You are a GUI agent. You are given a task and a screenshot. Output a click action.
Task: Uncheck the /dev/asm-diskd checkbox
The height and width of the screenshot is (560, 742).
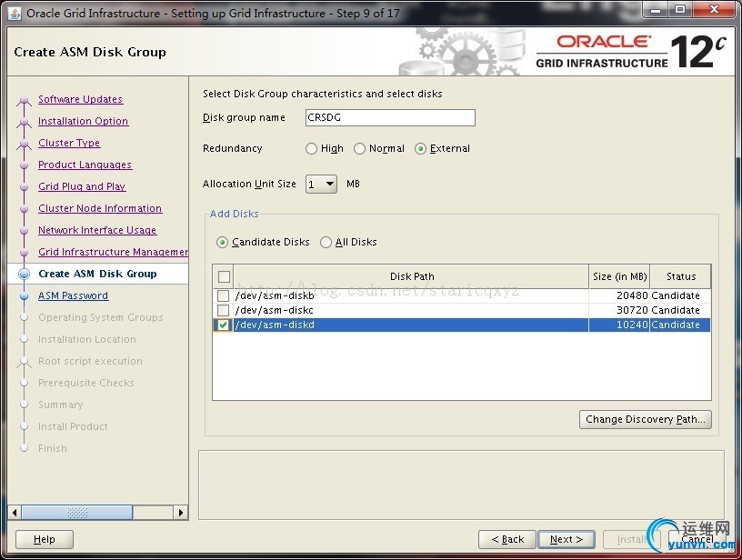pyautogui.click(x=223, y=325)
